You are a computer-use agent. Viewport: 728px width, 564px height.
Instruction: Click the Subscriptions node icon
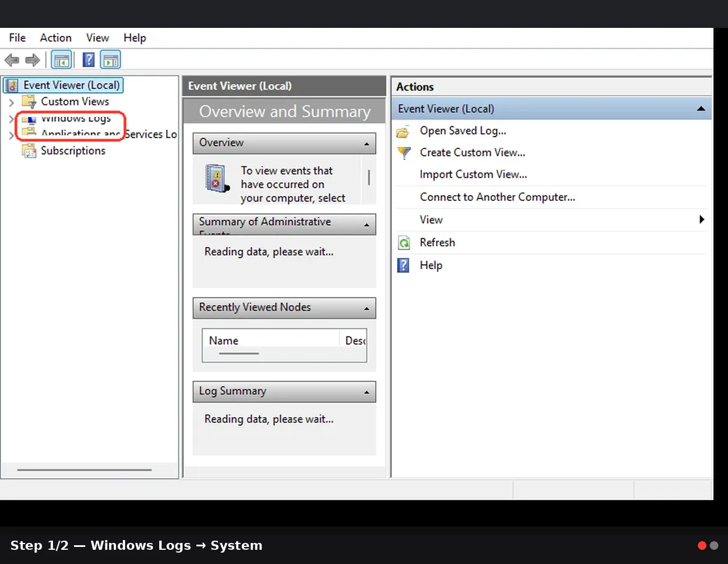(x=29, y=151)
